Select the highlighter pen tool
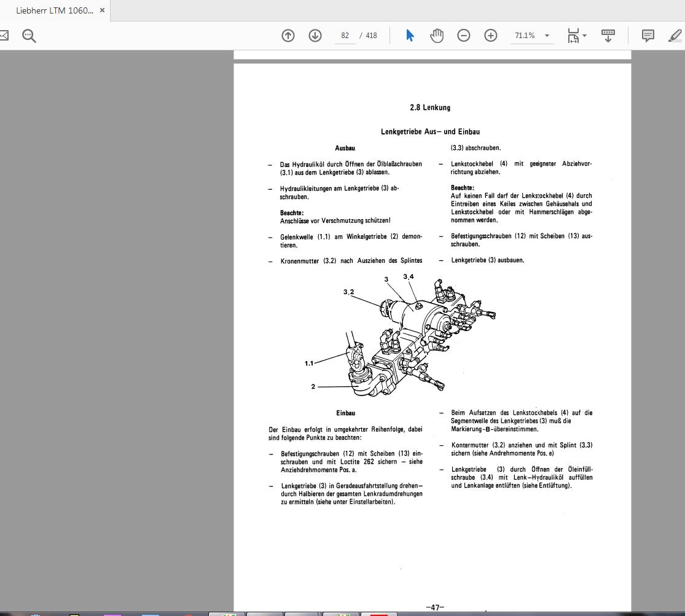The image size is (685, 616). click(675, 36)
